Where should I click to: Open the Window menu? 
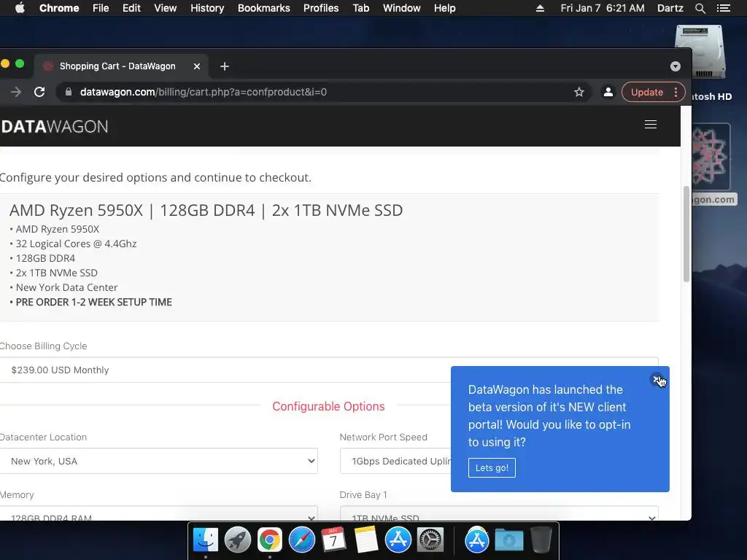click(402, 8)
